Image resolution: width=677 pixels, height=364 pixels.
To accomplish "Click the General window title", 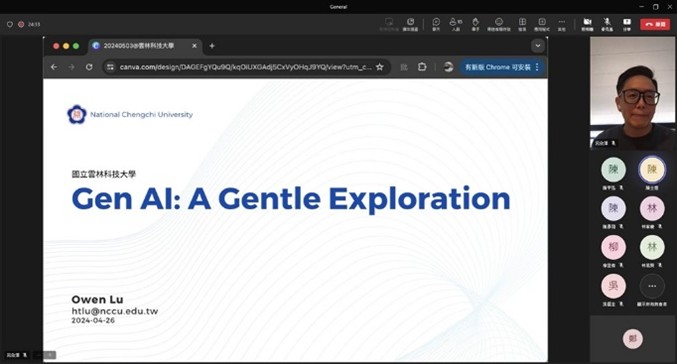I will (x=338, y=6).
